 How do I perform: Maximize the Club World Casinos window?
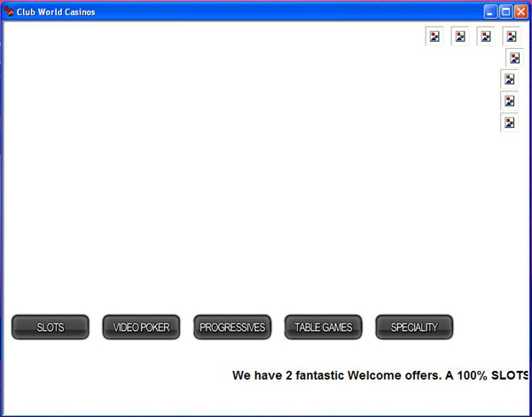505,12
